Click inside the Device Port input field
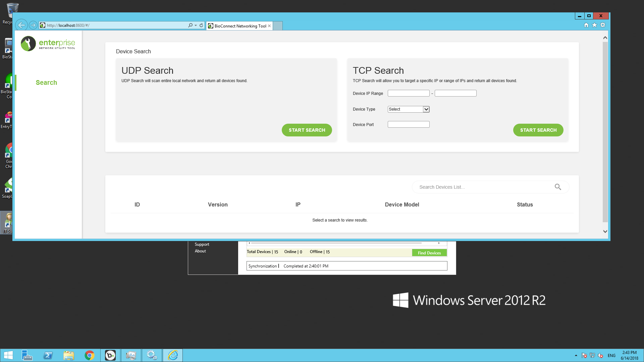Screen dimensions: 644x362 [408, 124]
